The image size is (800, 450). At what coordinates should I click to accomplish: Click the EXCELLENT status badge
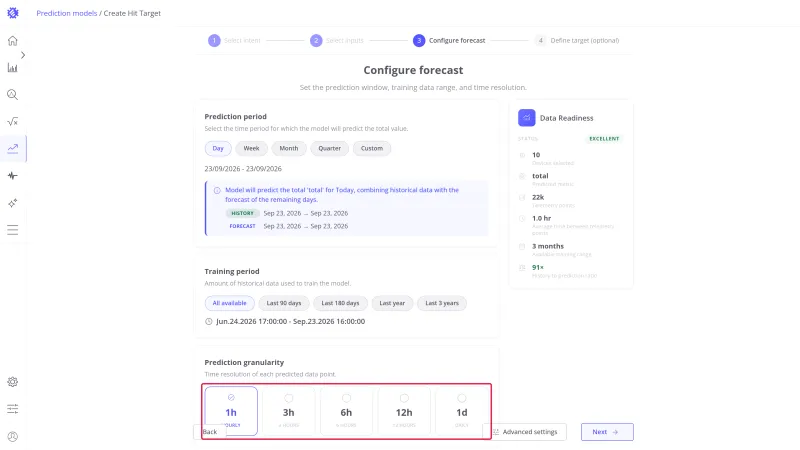click(604, 139)
